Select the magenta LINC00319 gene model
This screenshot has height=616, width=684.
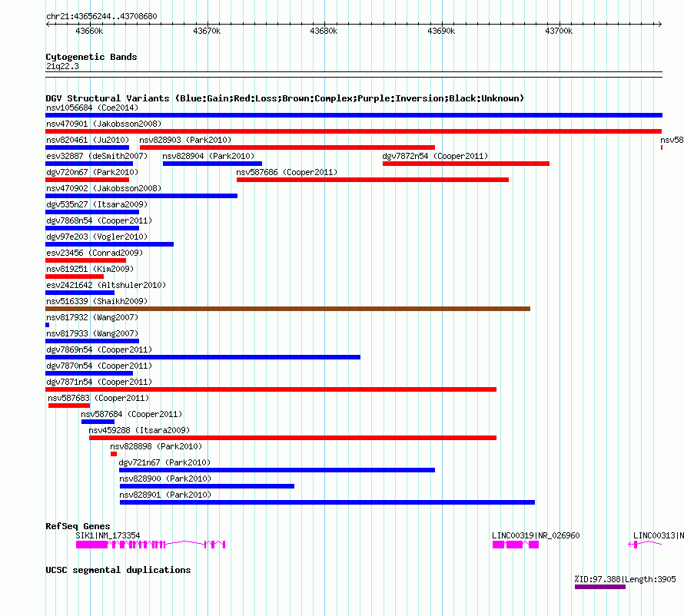516,545
